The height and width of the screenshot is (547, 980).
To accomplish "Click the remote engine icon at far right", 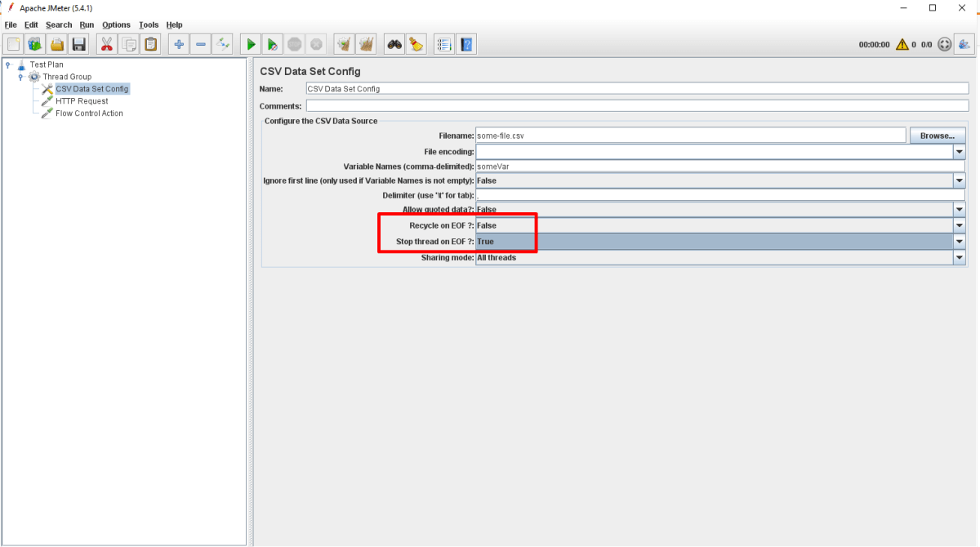I will point(964,44).
